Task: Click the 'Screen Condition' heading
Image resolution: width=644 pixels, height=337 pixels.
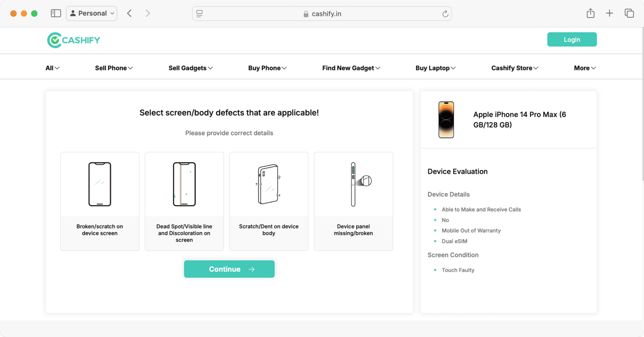Action: pos(453,255)
